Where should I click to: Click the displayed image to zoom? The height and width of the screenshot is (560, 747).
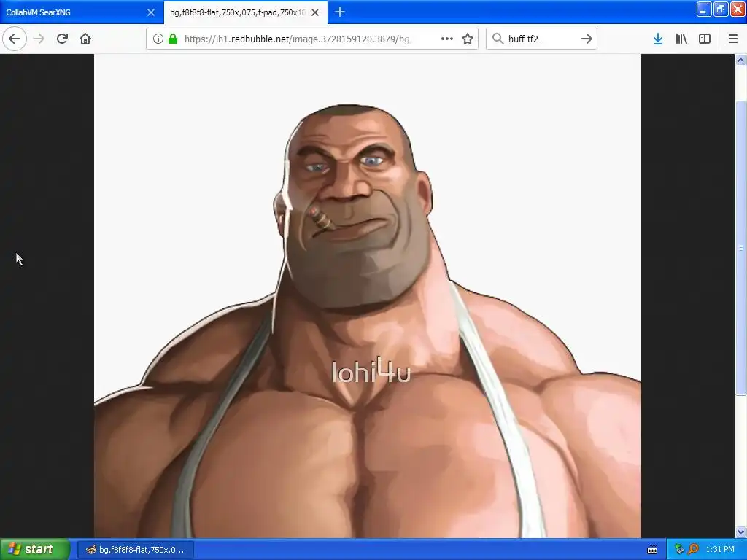pos(368,296)
